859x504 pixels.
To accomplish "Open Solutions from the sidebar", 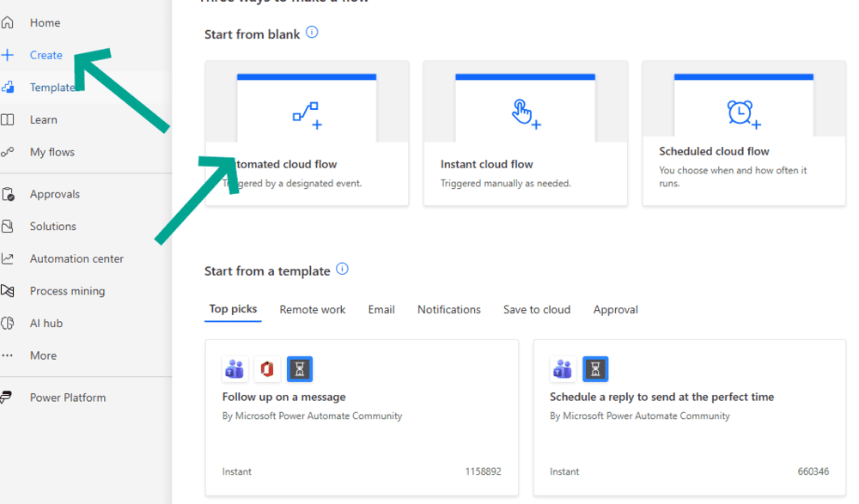I will point(52,227).
